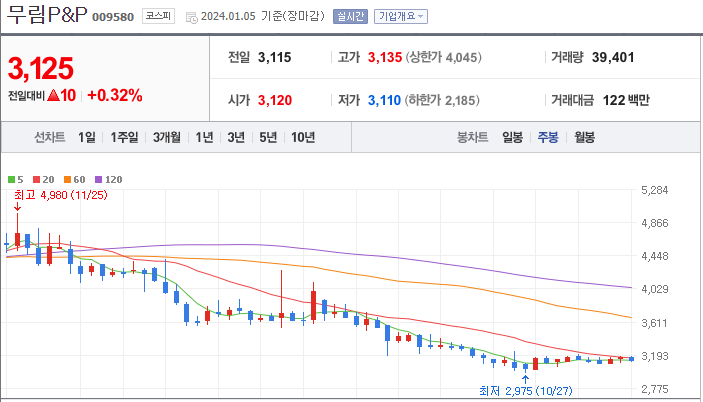Click the orange 60 moving-average legend swatch

tap(68, 180)
